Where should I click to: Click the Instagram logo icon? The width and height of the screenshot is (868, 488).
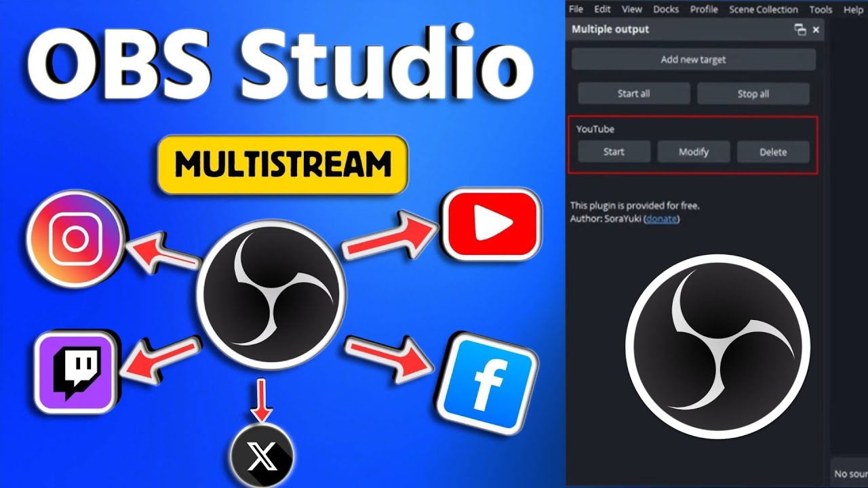click(x=76, y=239)
